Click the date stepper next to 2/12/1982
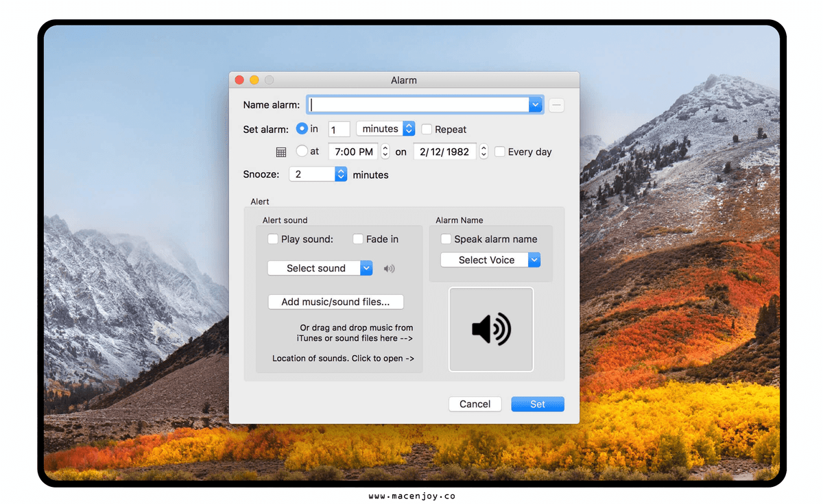The width and height of the screenshot is (823, 504). (x=484, y=152)
